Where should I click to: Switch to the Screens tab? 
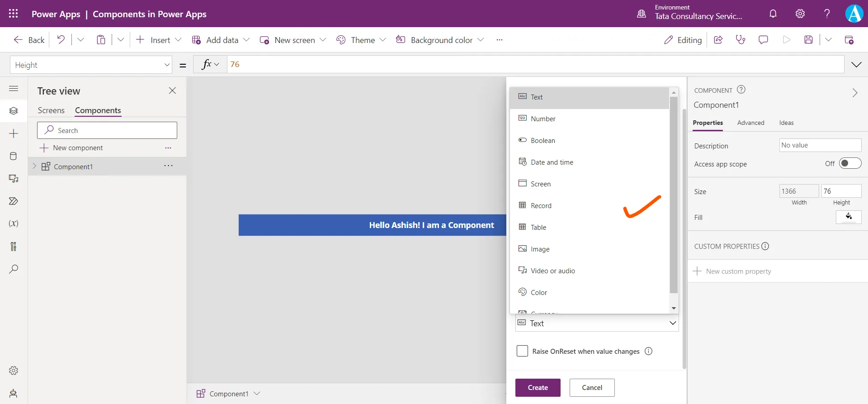point(51,110)
